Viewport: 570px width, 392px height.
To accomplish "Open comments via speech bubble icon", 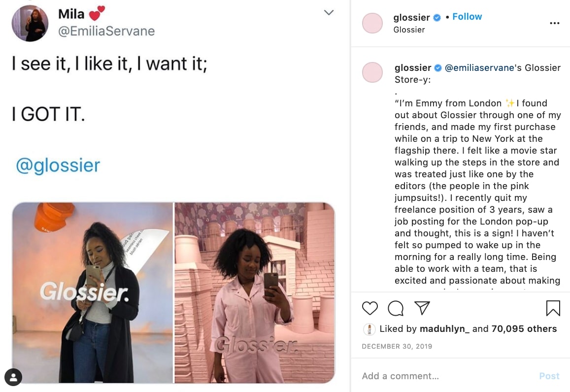I will point(395,308).
